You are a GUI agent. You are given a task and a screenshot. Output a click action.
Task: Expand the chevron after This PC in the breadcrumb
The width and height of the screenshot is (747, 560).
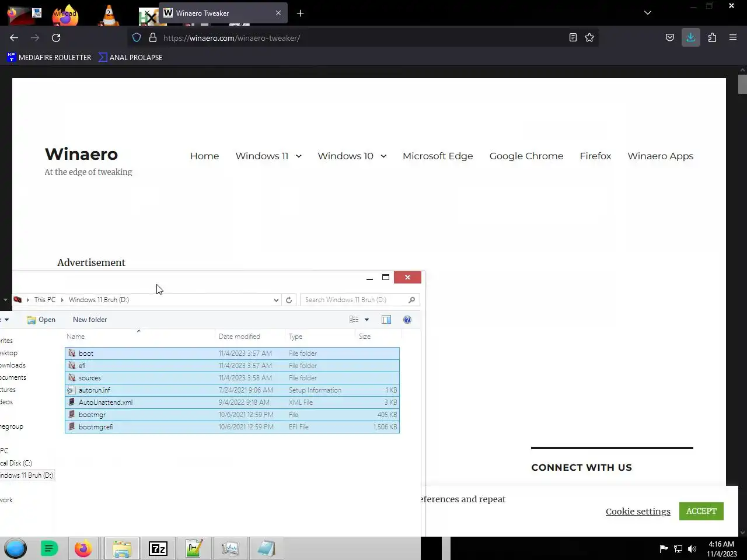[62, 300]
